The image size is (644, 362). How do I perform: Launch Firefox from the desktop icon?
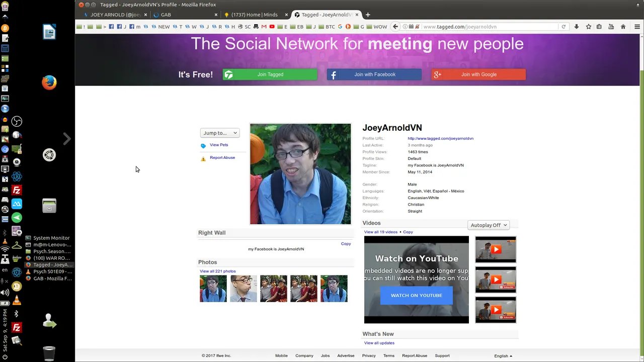(x=49, y=82)
